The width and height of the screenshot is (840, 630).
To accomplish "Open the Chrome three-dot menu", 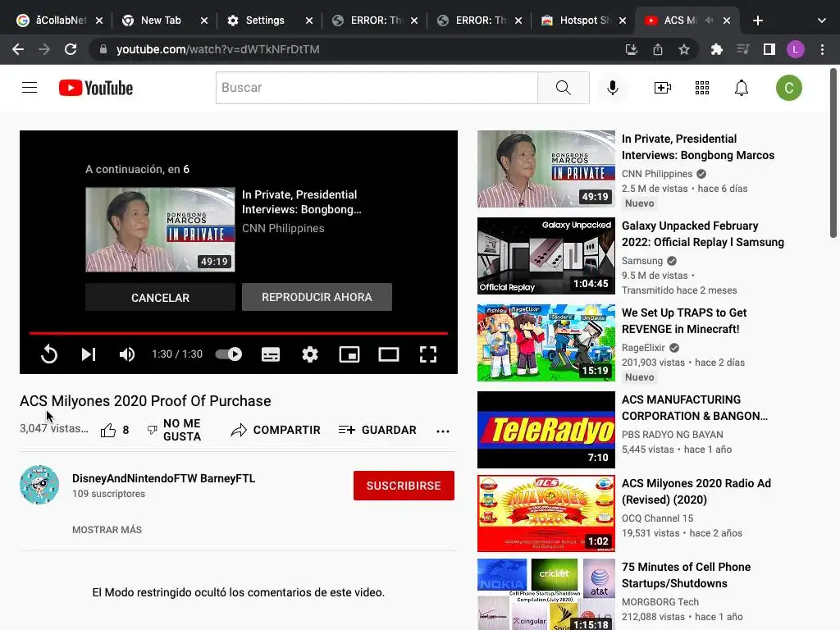I will (822, 49).
